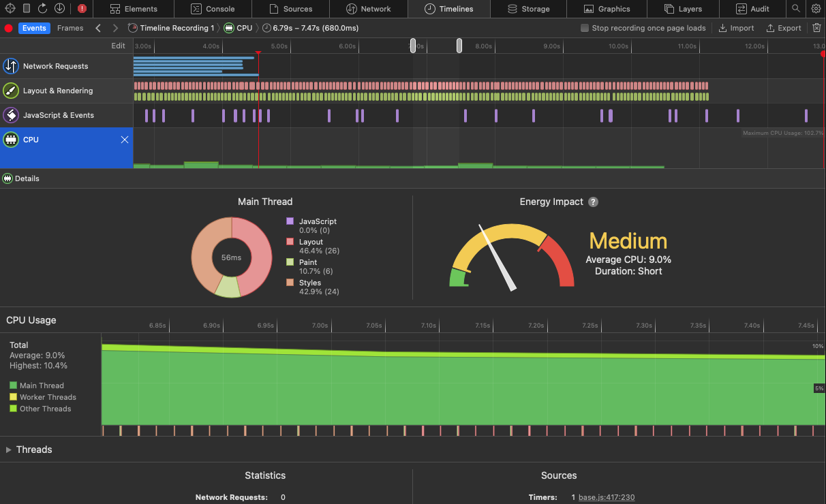Click the right timeline selection handle
This screenshot has width=826, height=504.
pyautogui.click(x=459, y=46)
